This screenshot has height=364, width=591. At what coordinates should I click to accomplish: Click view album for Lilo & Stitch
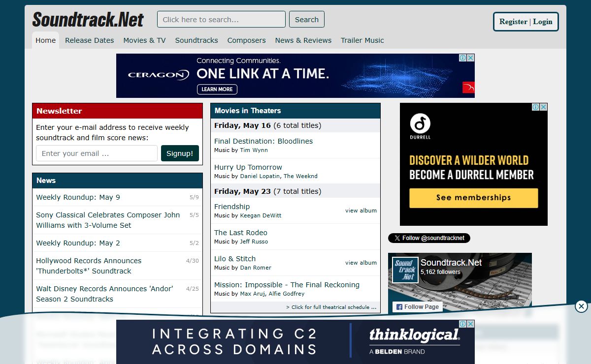coord(361,263)
